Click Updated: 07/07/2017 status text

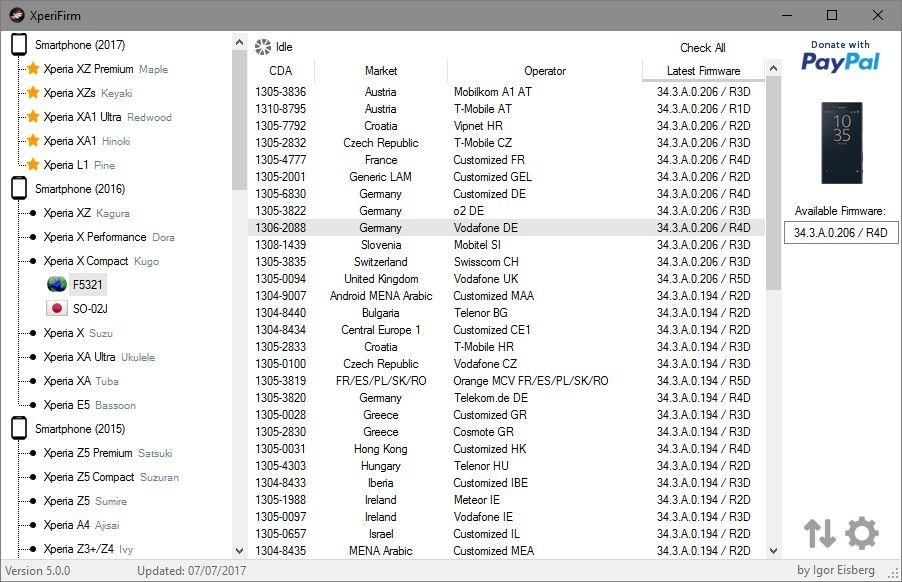coord(191,570)
